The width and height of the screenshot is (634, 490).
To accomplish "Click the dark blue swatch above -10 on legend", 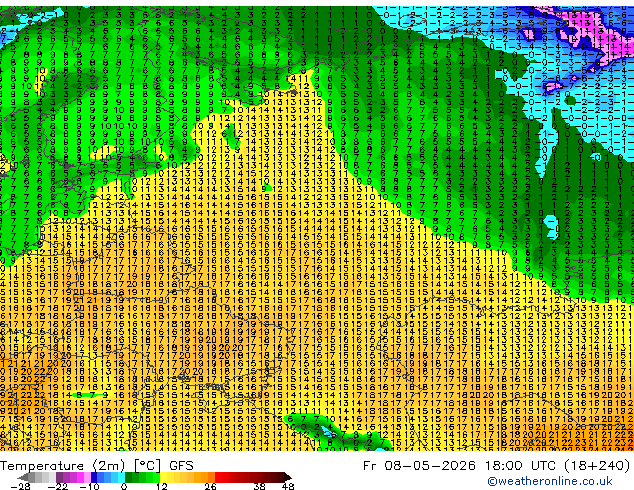I will point(94,477).
